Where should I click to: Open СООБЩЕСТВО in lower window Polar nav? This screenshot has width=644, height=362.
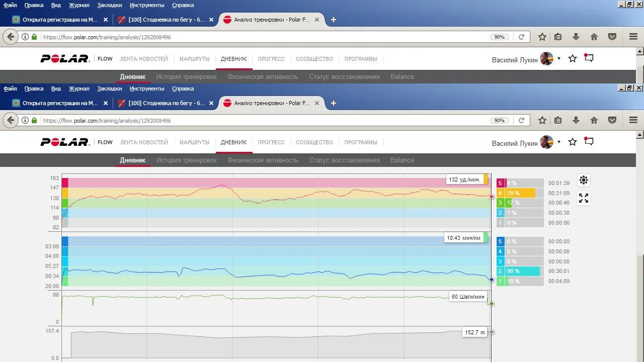[314, 142]
